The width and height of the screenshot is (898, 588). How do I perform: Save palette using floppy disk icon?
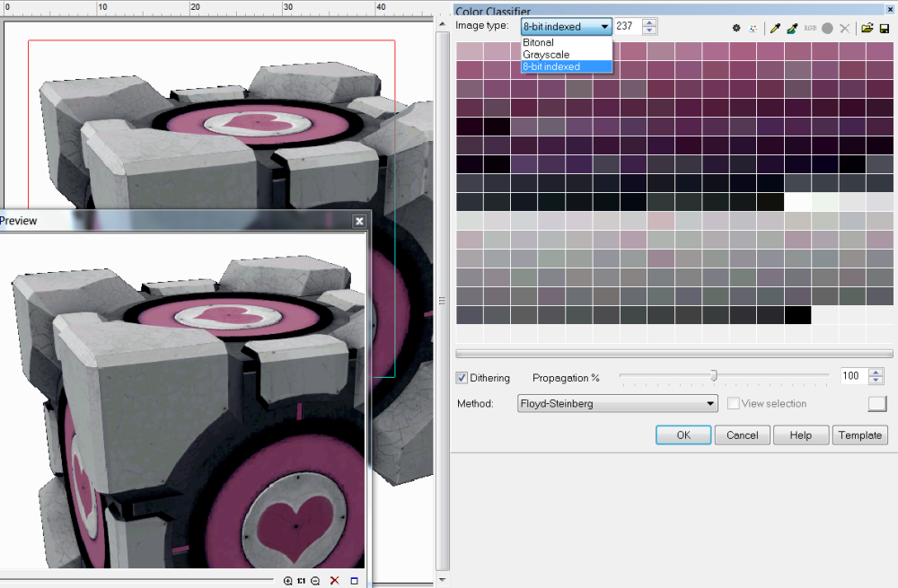885,28
